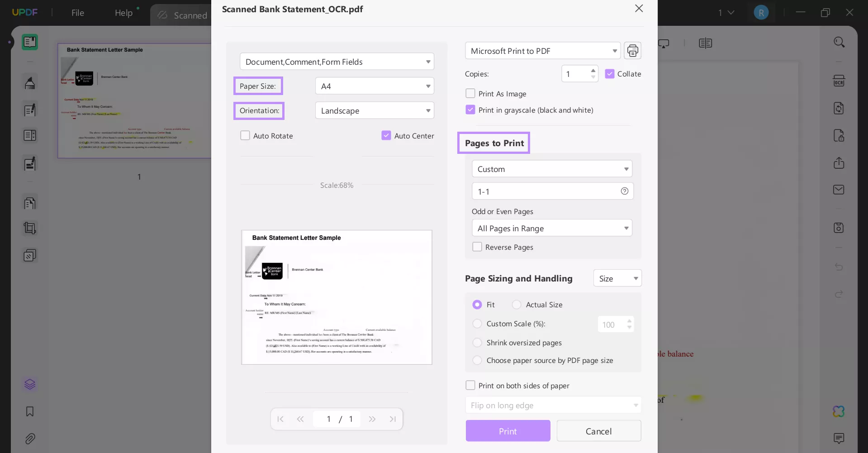The image size is (868, 453).
Task: Click the Search magnifier icon
Action: [x=839, y=42]
